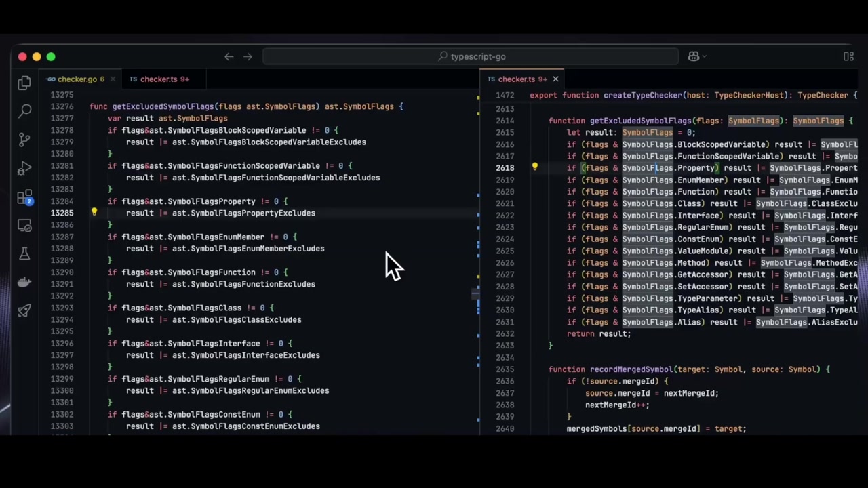Click the let result: SymbolFlags = 0 line
Image resolution: width=868 pixels, height=488 pixels.
(631, 132)
